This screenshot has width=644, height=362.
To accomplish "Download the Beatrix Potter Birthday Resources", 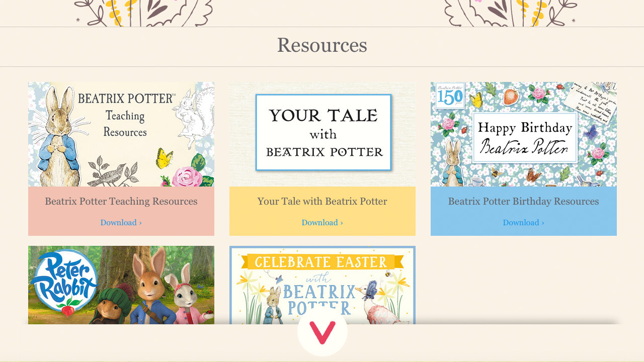I will (524, 223).
